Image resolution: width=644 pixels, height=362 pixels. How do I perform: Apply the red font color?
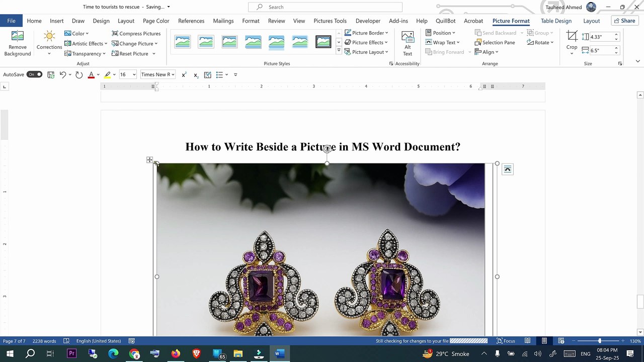[91, 74]
